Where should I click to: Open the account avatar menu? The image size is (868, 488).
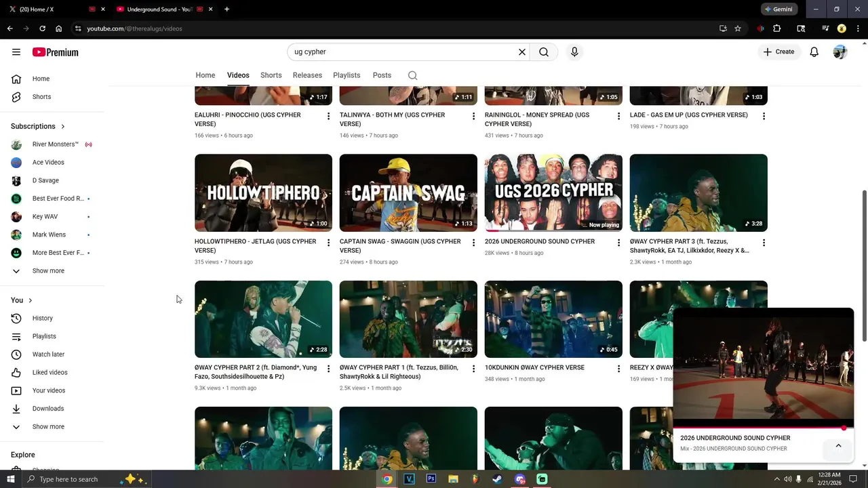[840, 52]
